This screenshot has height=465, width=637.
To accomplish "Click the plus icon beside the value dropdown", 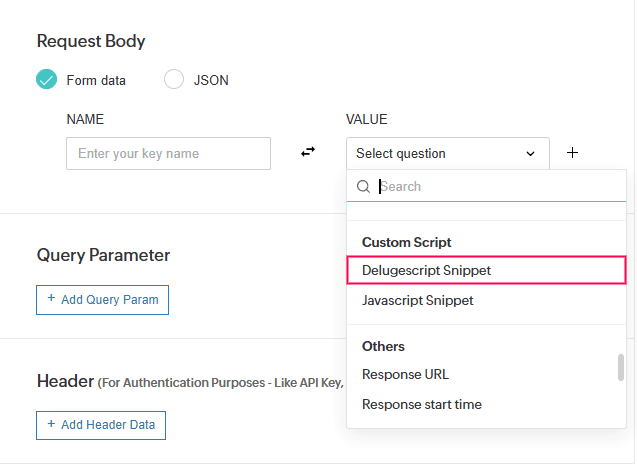I will point(572,153).
